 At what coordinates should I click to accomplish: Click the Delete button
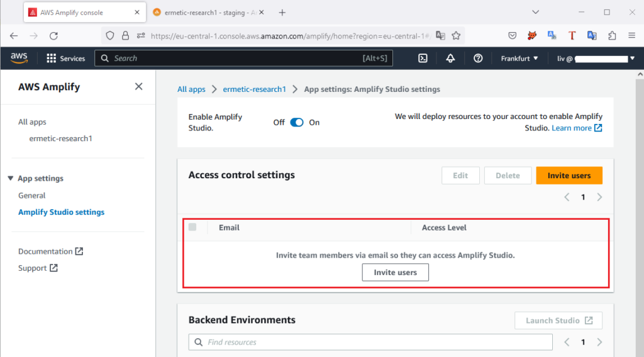coord(508,176)
